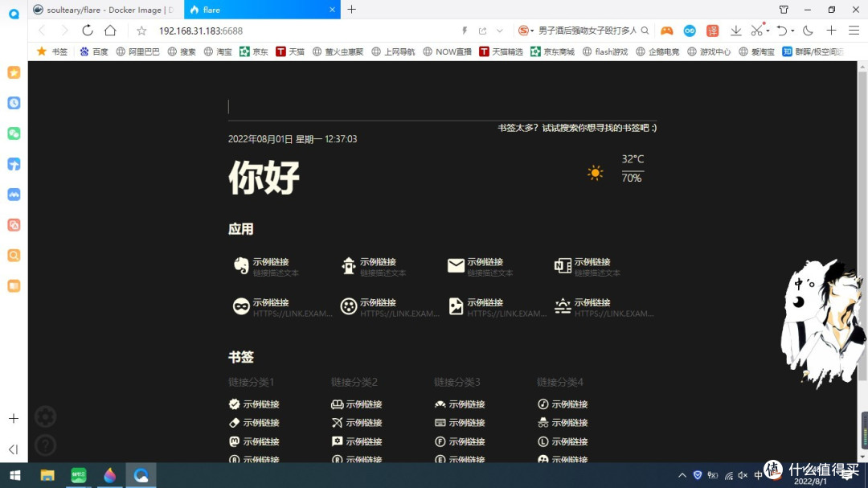Open the browser hamburger main menu

click(x=854, y=31)
